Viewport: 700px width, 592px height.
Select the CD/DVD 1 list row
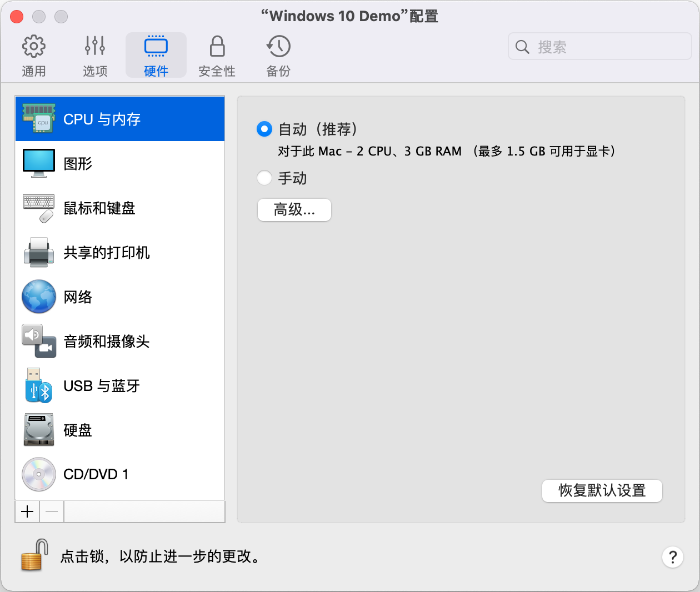[120, 474]
